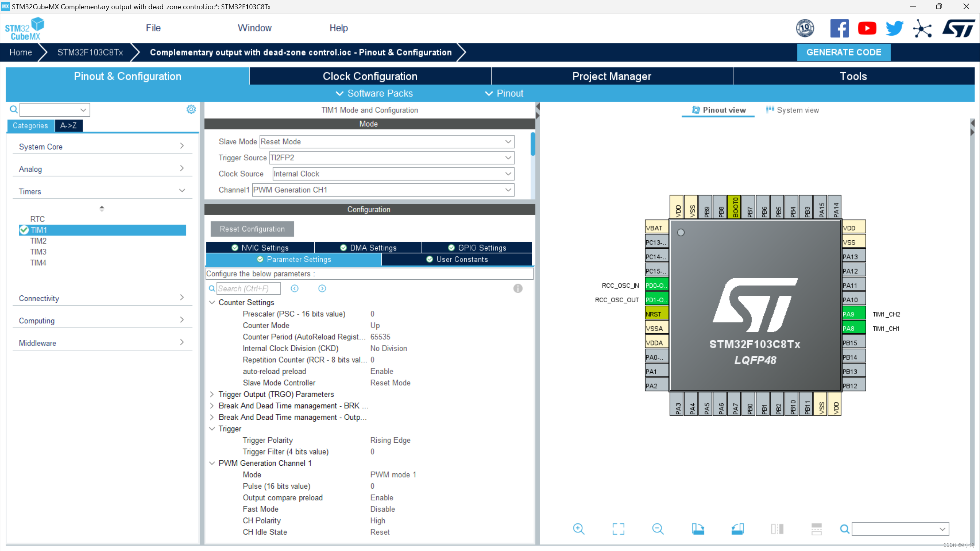Screen dimensions: 980x551
Task: Go to Home in the breadcrumb
Action: coord(21,52)
